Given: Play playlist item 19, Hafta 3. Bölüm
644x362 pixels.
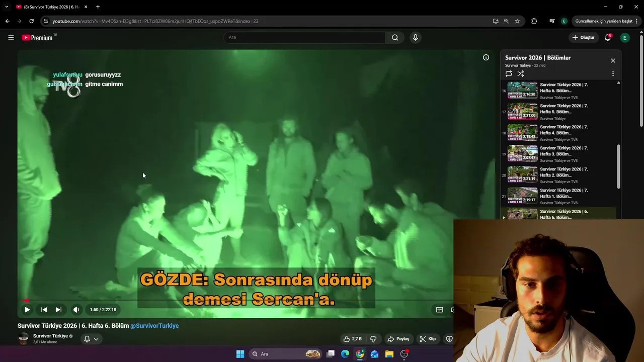Looking at the screenshot, I should click(558, 154).
